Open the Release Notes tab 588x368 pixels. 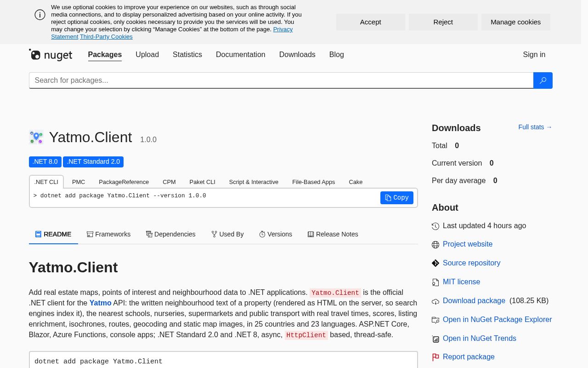[333, 234]
